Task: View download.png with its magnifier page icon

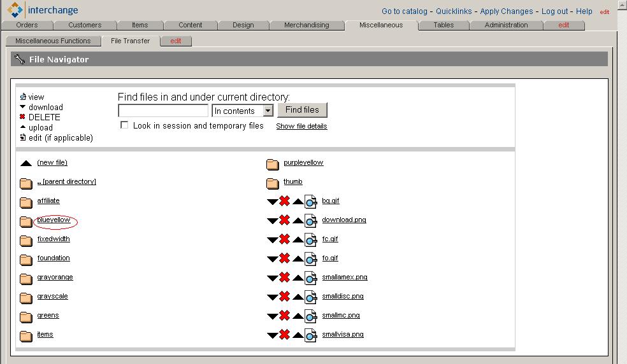Action: [x=311, y=221]
